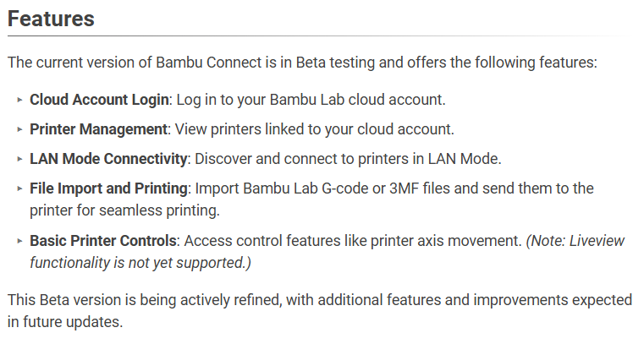
Task: Click 'functionality is not yet supported' italic line
Action: pyautogui.click(x=140, y=263)
